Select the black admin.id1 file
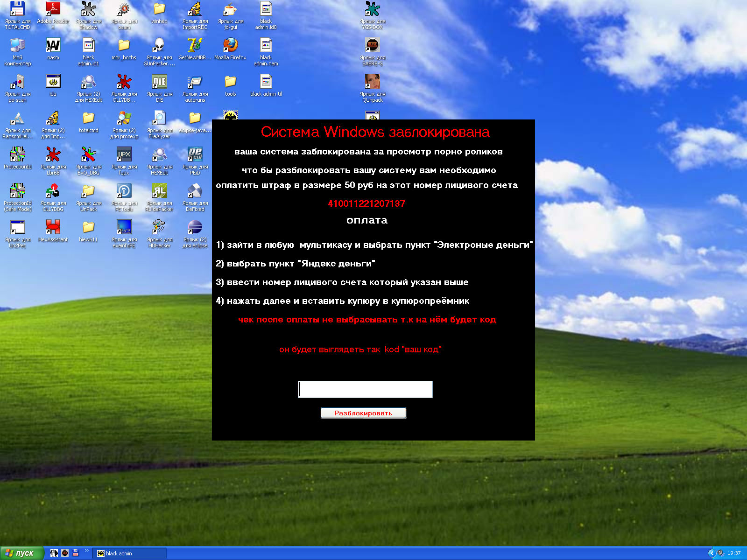747x560 pixels. (89, 45)
